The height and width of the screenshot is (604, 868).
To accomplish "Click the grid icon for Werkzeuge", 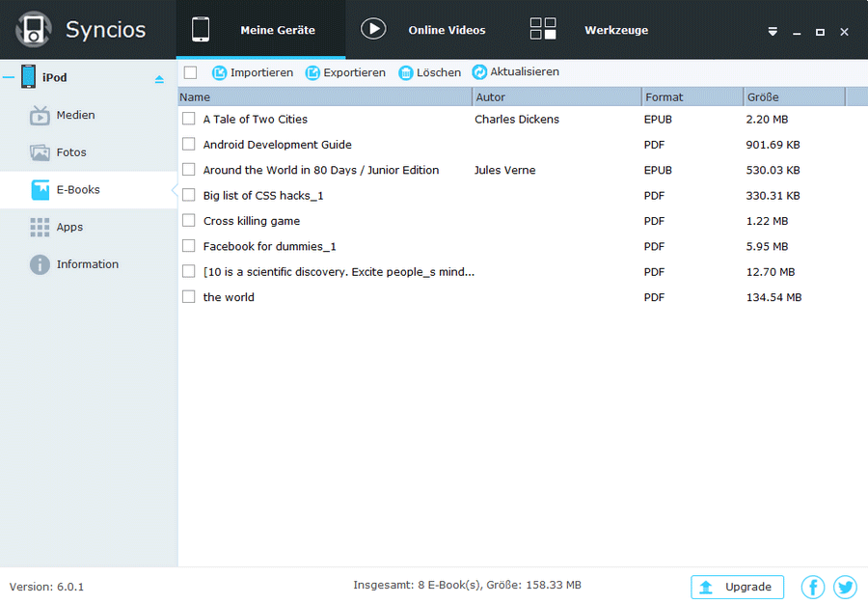I will click(x=543, y=29).
